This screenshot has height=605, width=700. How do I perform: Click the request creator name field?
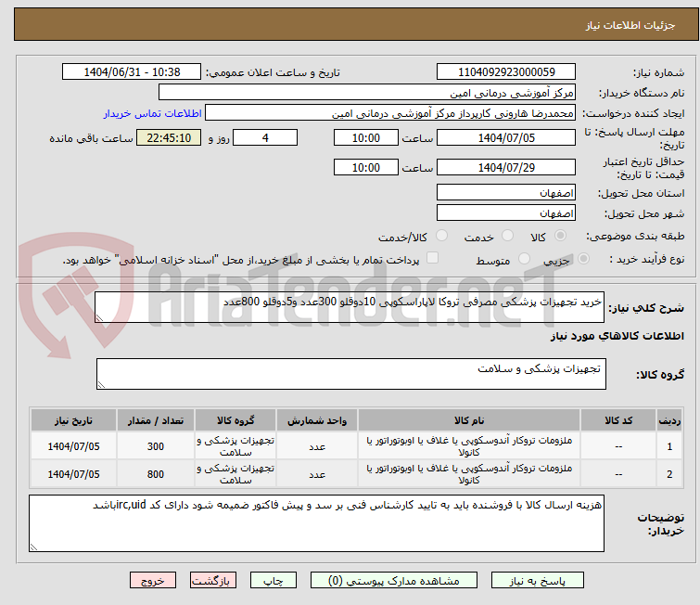tap(390, 113)
